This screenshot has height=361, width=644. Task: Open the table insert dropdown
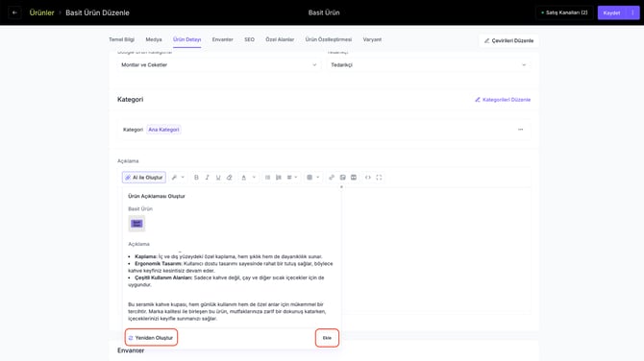point(313,178)
